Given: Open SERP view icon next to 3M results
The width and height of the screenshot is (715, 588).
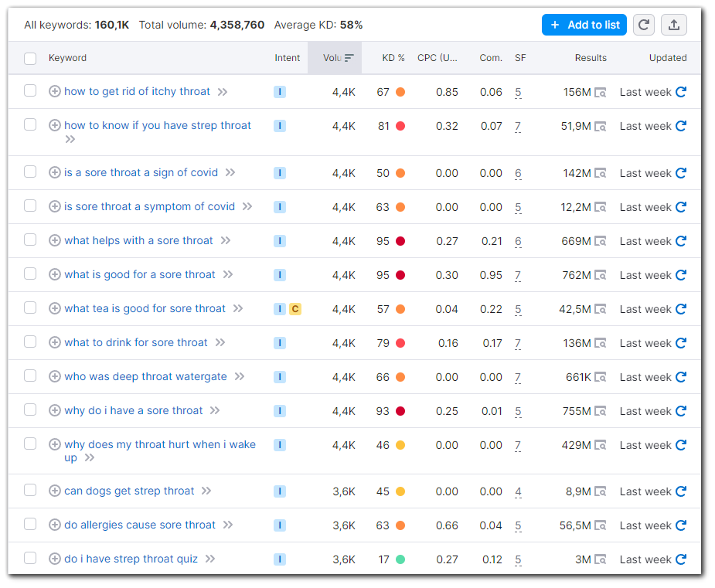Looking at the screenshot, I should point(600,559).
